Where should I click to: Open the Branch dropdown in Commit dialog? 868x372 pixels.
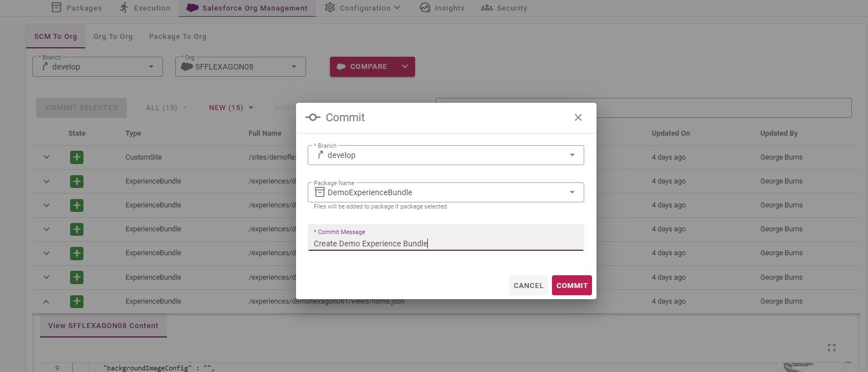click(x=446, y=155)
